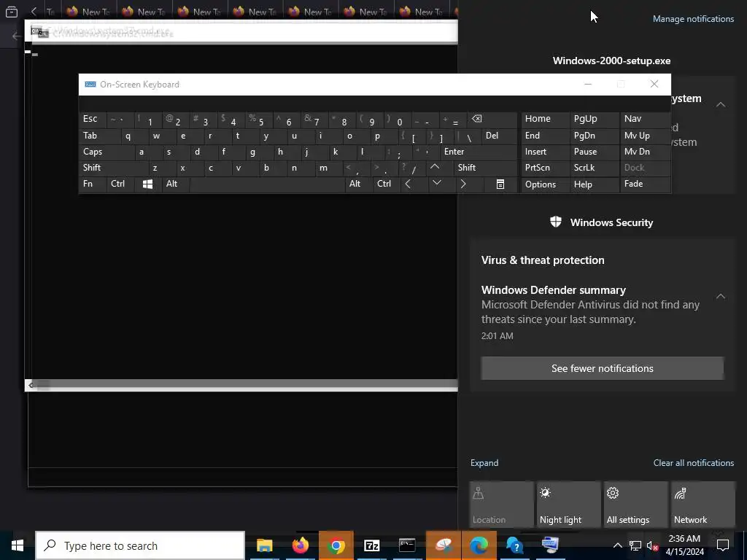The width and height of the screenshot is (747, 560).
Task: Click the Backspace key on On-Screen Keyboard
Action: 492,119
